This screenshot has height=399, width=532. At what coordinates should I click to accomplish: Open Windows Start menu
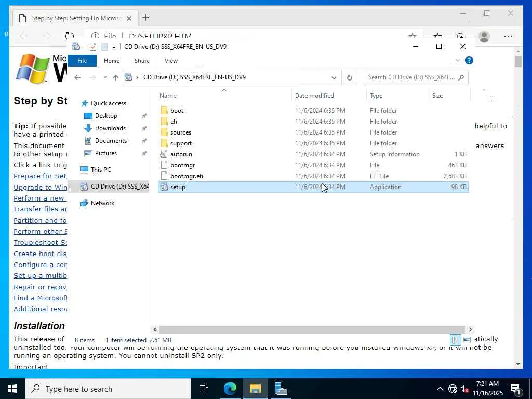[x=12, y=389]
